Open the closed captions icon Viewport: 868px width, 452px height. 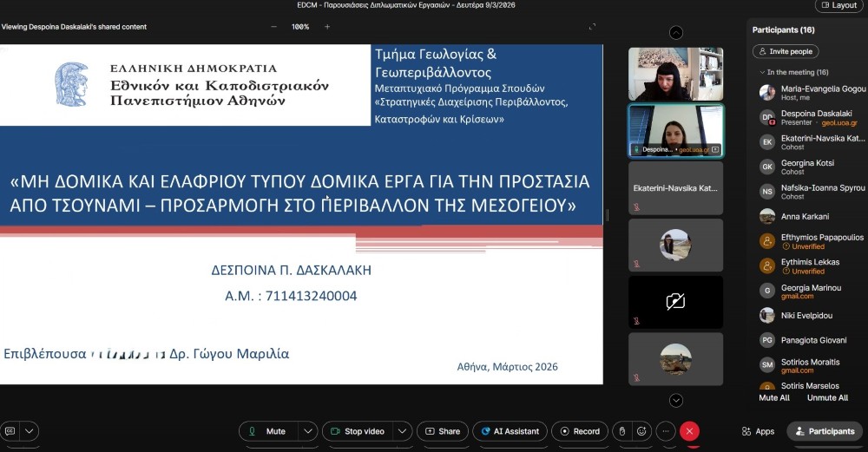click(10, 431)
